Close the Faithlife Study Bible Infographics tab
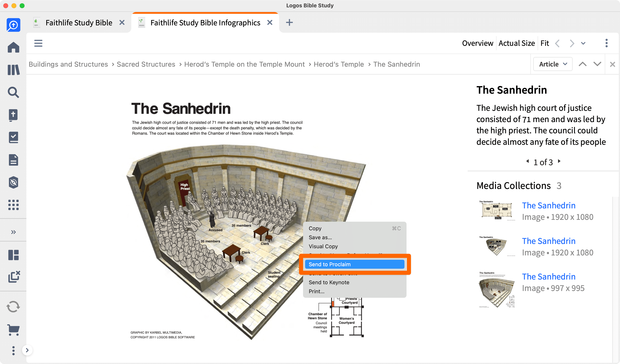This screenshot has height=364, width=620. click(x=270, y=22)
